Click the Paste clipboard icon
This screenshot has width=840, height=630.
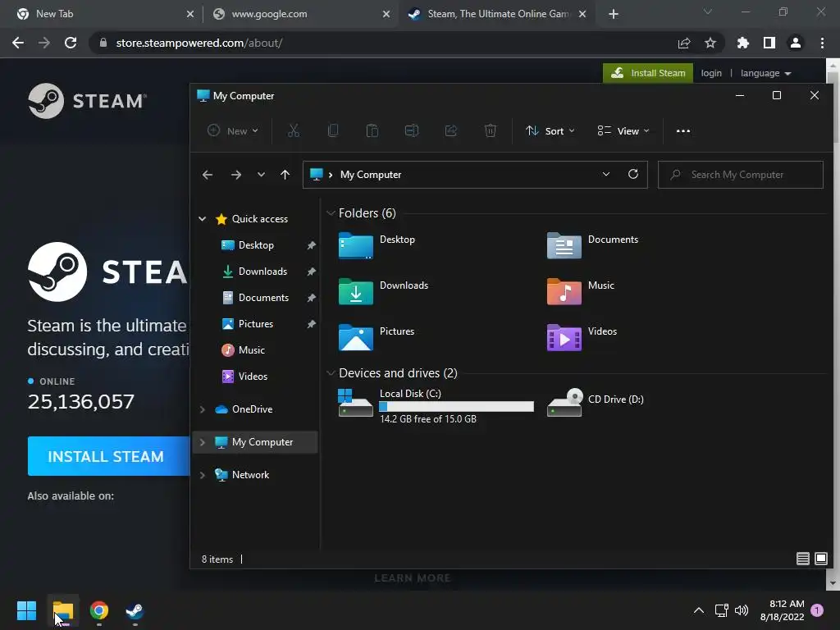click(x=372, y=130)
